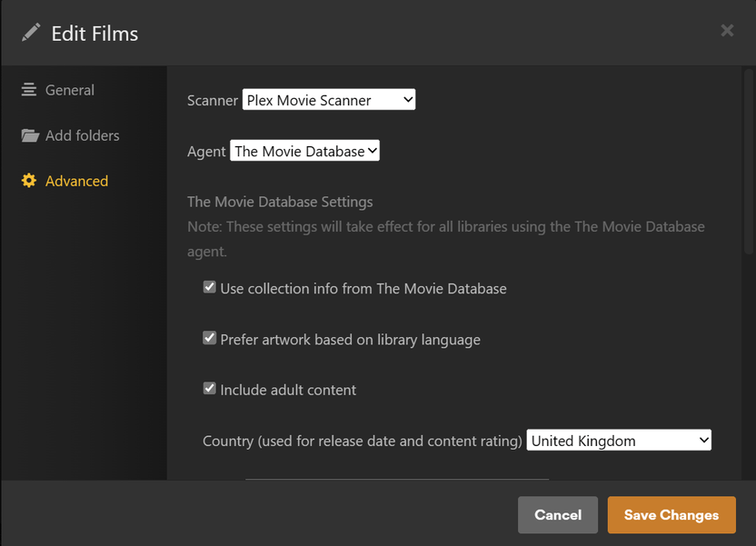Click the Agent label text
This screenshot has height=546, width=756.
coord(206,152)
